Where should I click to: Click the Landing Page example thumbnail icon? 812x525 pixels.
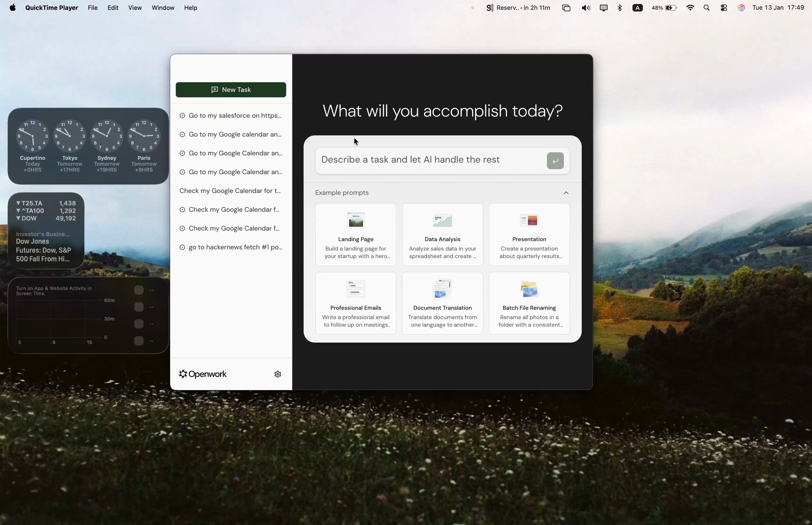[355, 220]
